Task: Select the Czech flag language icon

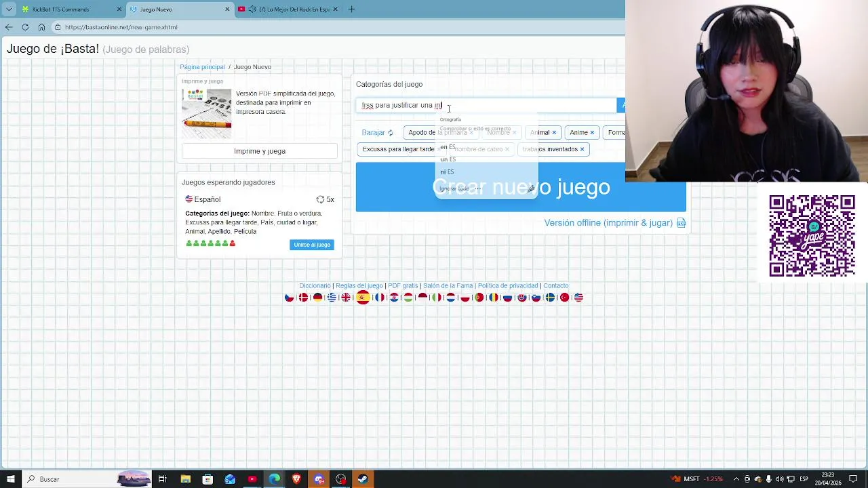Action: pyautogui.click(x=289, y=298)
